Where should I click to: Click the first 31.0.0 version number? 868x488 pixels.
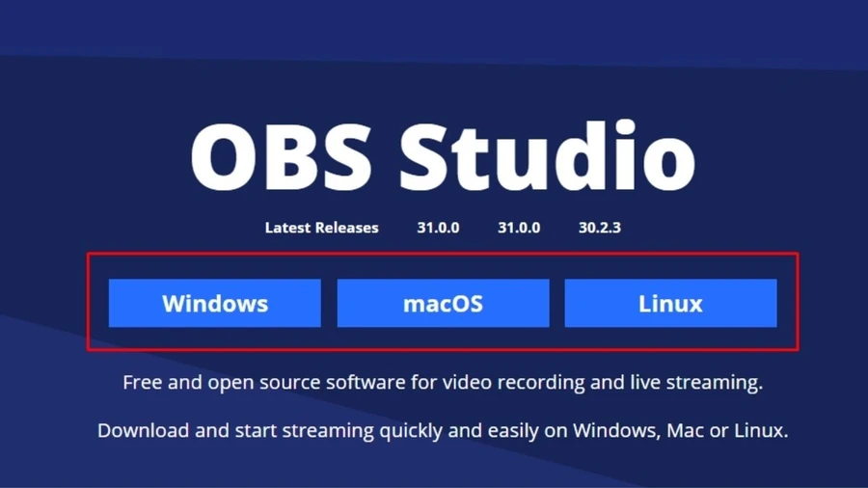438,228
